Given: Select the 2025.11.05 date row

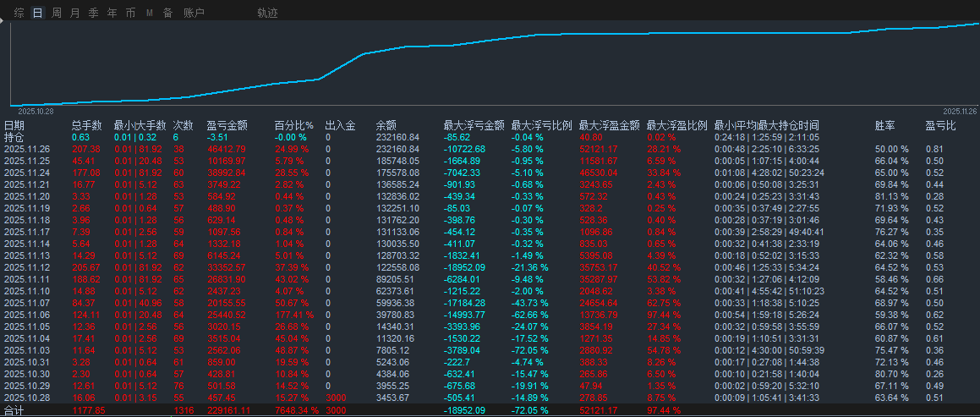Looking at the screenshot, I should [x=490, y=327].
